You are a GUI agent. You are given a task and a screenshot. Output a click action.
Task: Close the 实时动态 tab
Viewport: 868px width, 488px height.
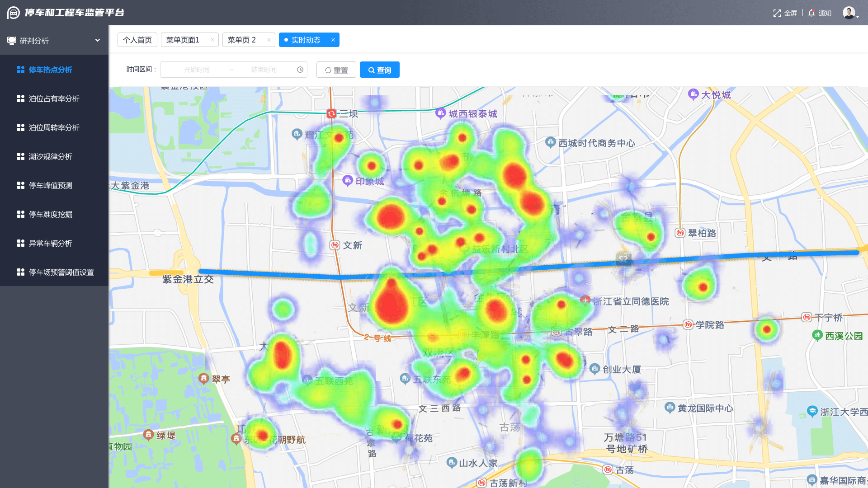(333, 40)
